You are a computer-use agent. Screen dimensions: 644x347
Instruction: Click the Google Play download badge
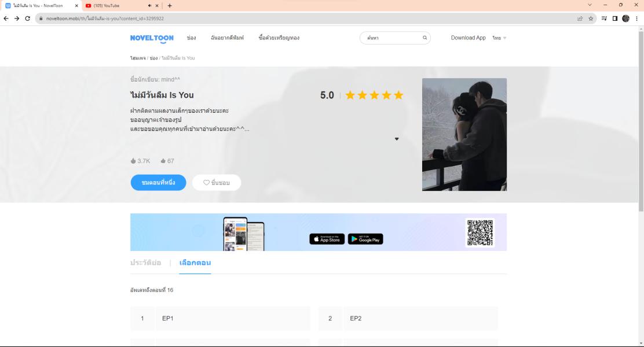tap(365, 239)
